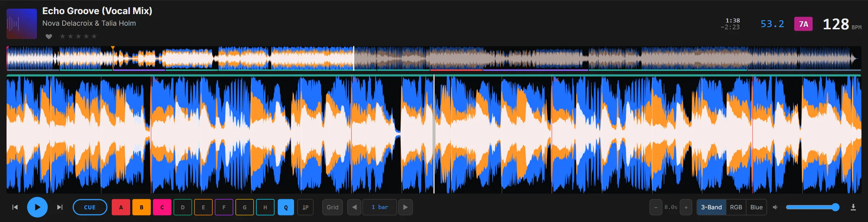Click the blue 53.2 value
The height and width of the screenshot is (222, 868).
(772, 24)
